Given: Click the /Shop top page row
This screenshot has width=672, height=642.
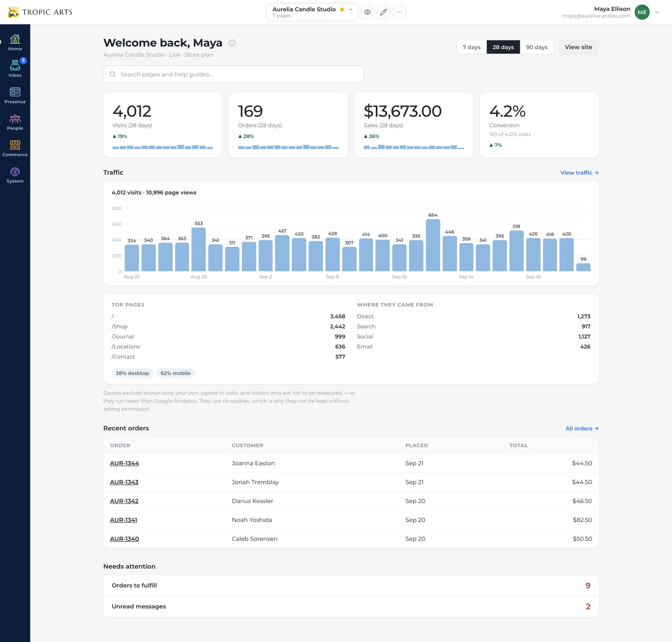Looking at the screenshot, I should [228, 327].
